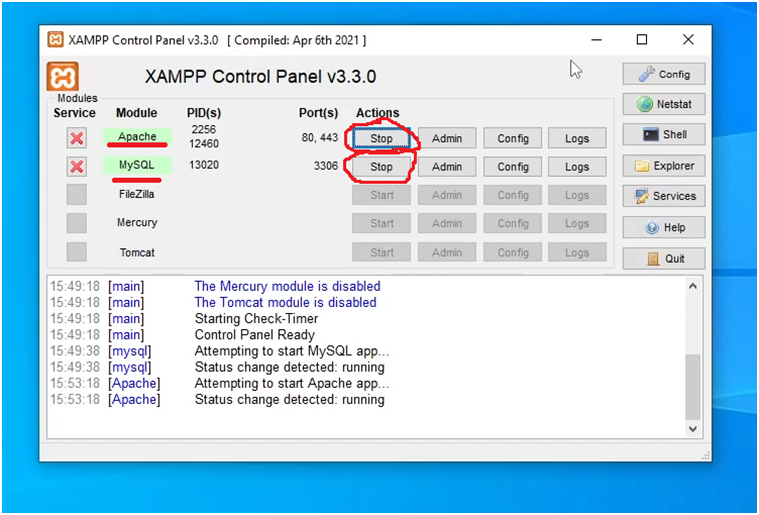This screenshot has height=515, width=759.
Task: Click the Apache ports 80, 443 value
Action: [319, 137]
